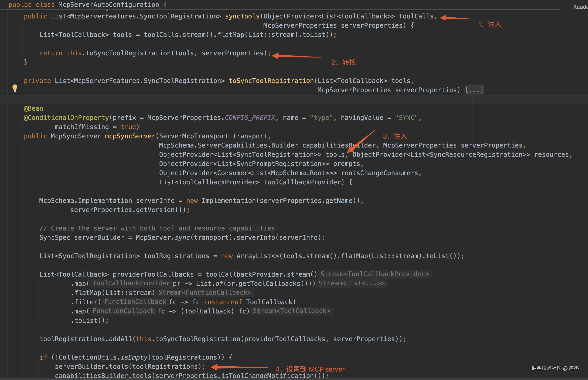
Task: Click Stream<ToolCallback> inlay hint after map
Action: click(x=292, y=311)
